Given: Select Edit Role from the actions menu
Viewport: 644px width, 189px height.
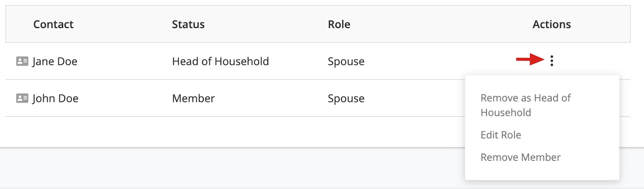Looking at the screenshot, I should point(501,135).
